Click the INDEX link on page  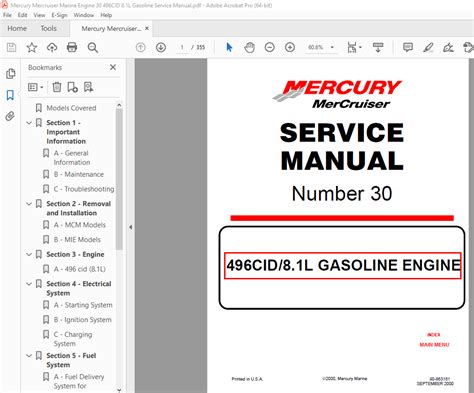pos(434,335)
